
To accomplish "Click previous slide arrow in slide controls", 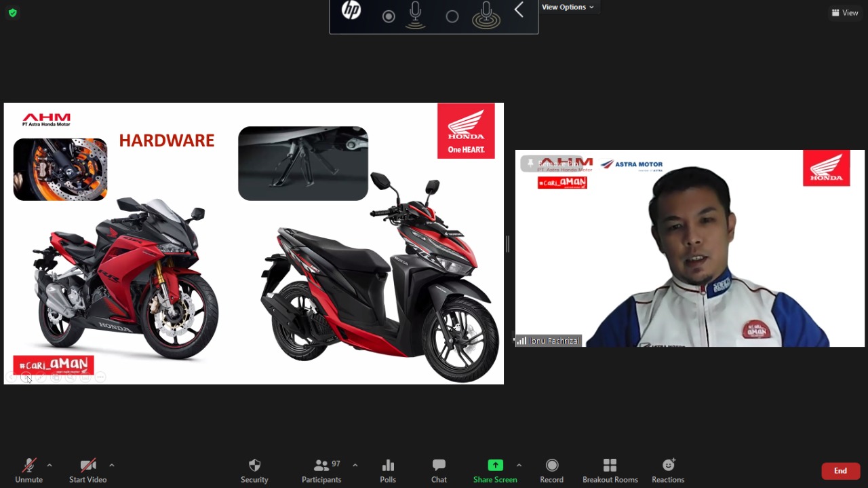I will point(12,377).
